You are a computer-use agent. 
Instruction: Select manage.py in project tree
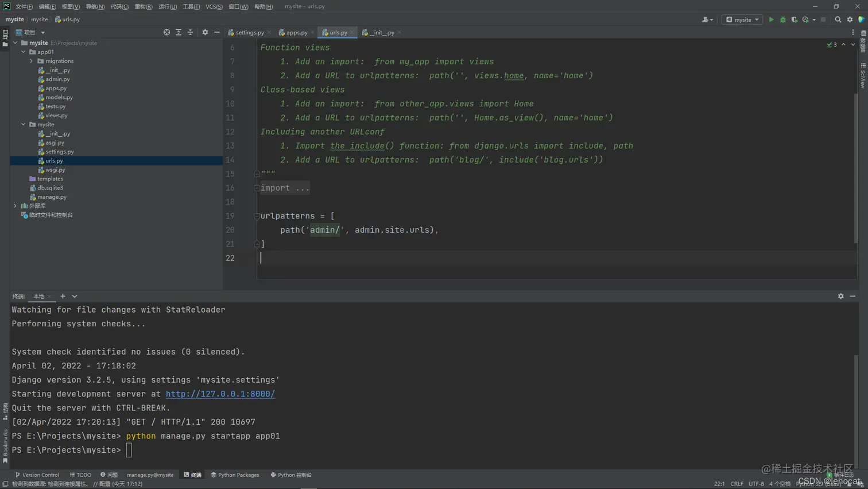(x=52, y=197)
